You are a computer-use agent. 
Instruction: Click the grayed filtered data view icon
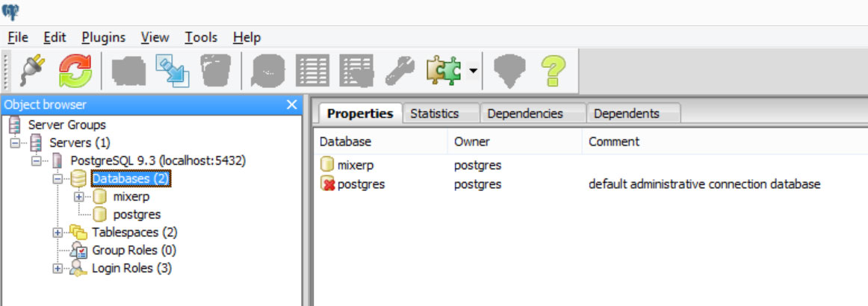coord(356,70)
